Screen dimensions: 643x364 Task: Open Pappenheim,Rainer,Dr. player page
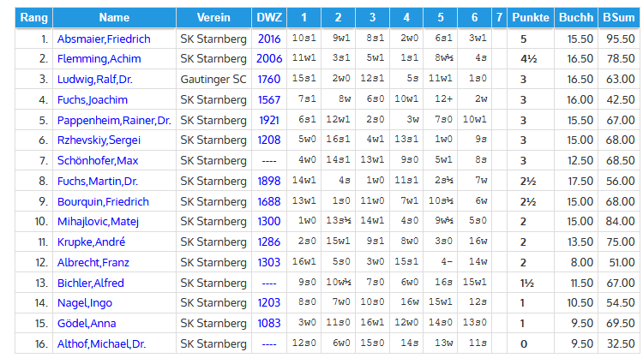(x=111, y=120)
